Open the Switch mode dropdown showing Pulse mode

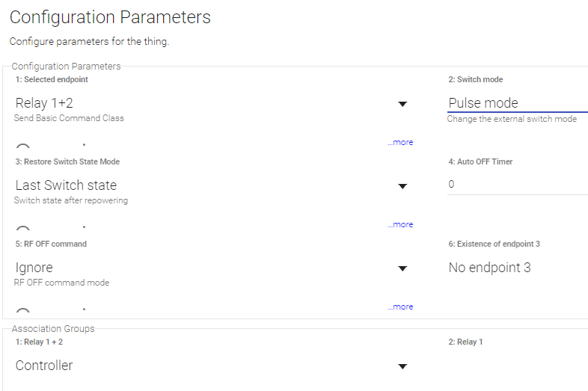pyautogui.click(x=516, y=103)
